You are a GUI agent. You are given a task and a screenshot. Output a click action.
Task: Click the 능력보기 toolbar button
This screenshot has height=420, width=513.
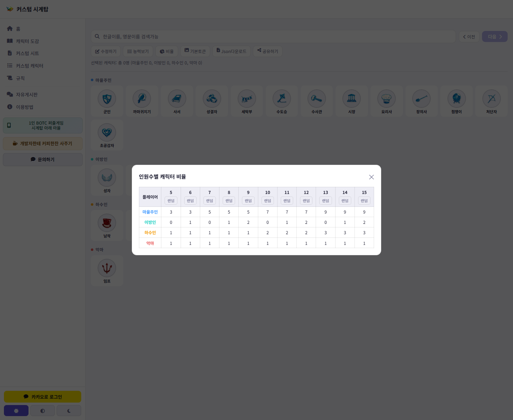(138, 51)
